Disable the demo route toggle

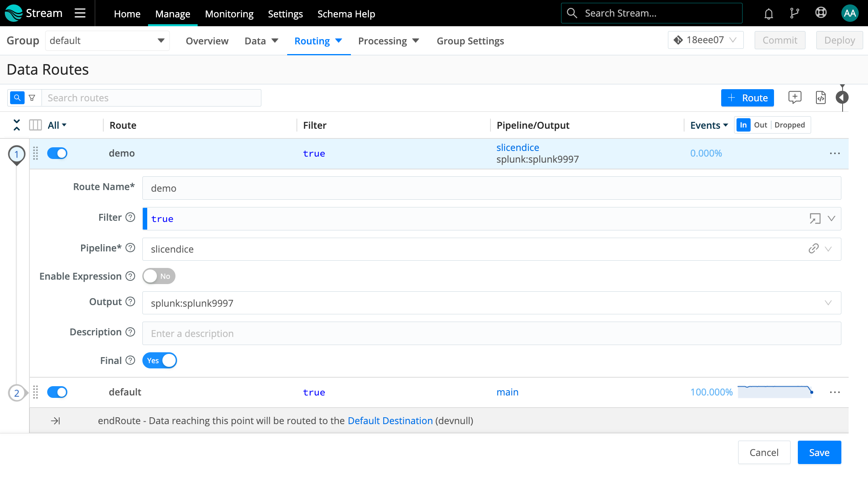(x=57, y=153)
